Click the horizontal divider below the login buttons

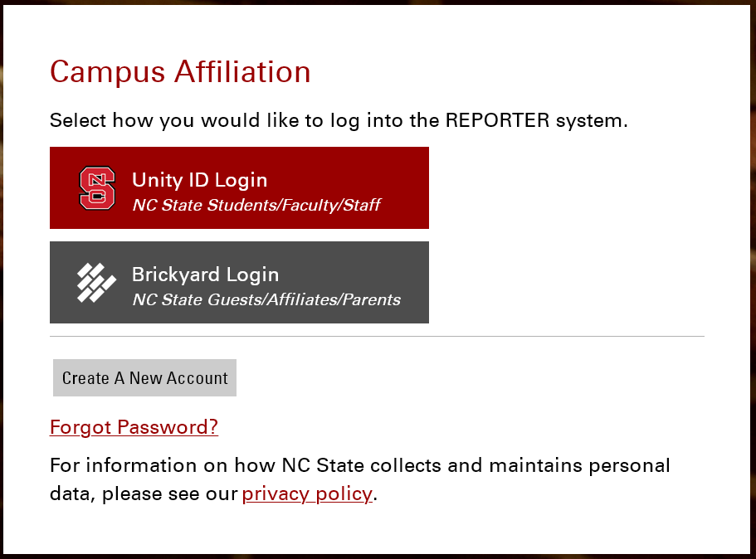point(377,337)
